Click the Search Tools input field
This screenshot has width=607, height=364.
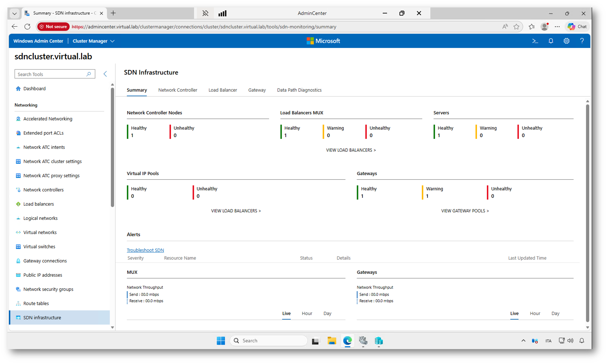pos(51,74)
